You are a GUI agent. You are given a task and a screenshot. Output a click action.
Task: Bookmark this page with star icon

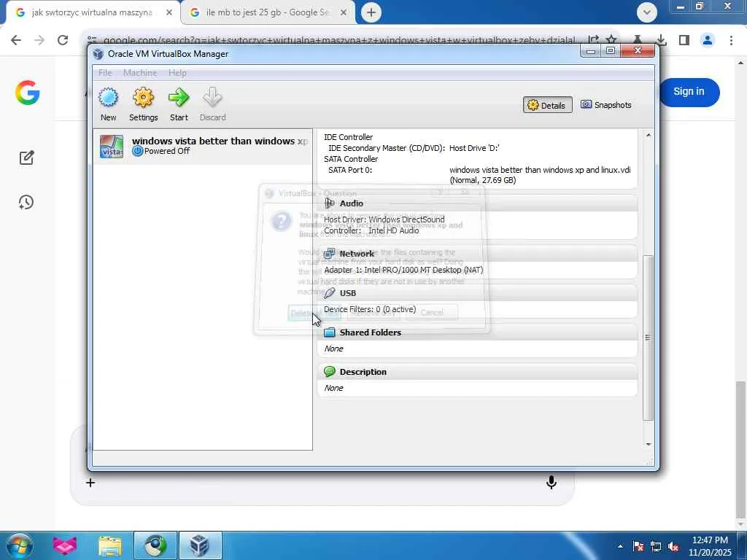point(611,40)
